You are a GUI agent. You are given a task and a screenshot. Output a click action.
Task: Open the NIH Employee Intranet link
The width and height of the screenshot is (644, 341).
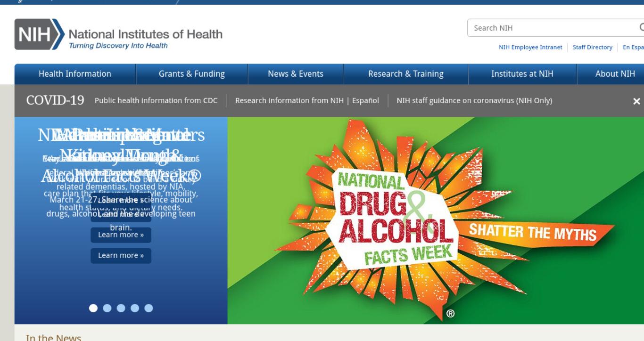coord(530,47)
